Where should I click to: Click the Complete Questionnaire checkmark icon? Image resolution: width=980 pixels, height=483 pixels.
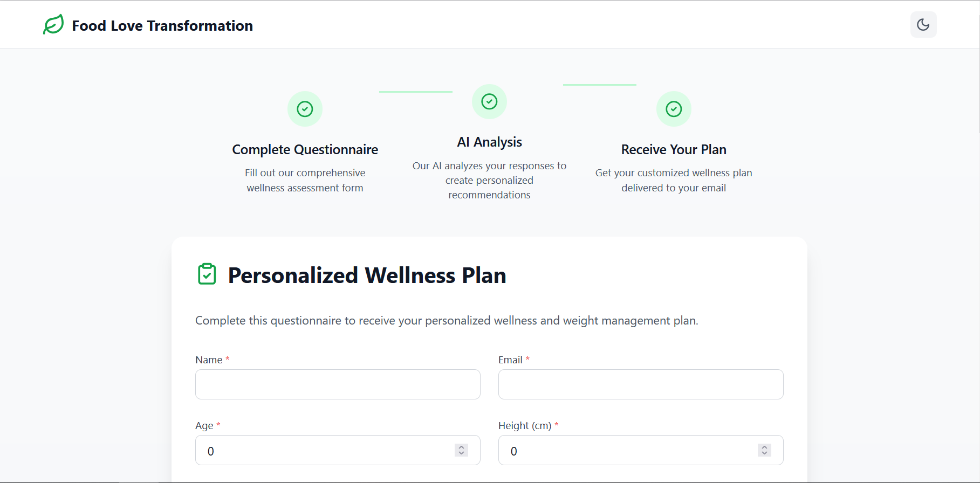305,109
